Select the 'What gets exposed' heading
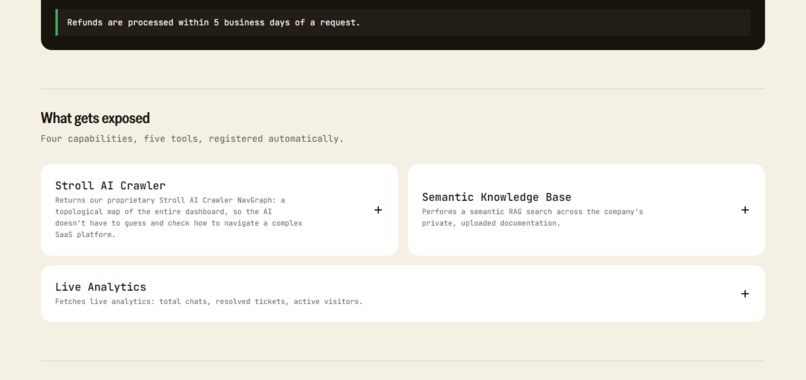The width and height of the screenshot is (806, 380). click(x=95, y=118)
